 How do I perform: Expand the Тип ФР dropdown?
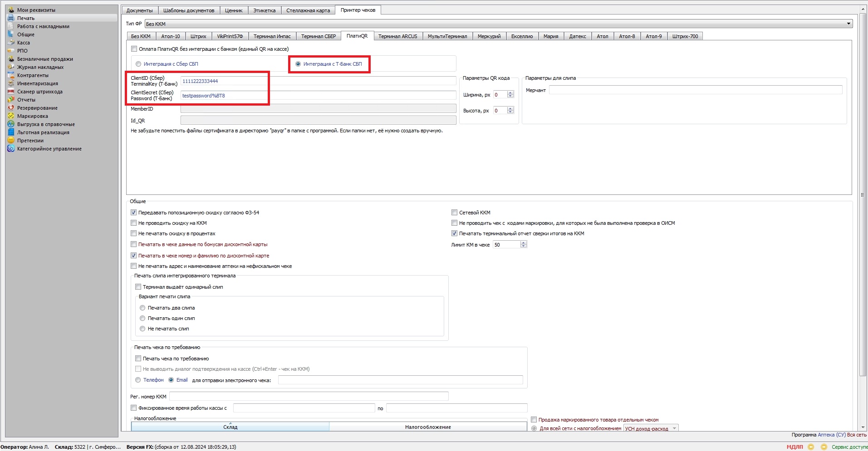[848, 24]
